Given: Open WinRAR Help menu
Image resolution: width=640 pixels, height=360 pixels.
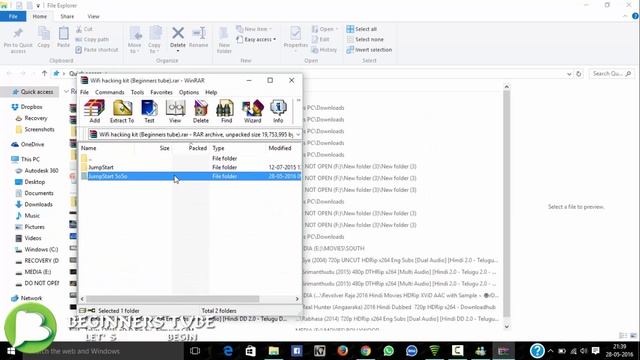Looking at the screenshot, I should [x=211, y=92].
